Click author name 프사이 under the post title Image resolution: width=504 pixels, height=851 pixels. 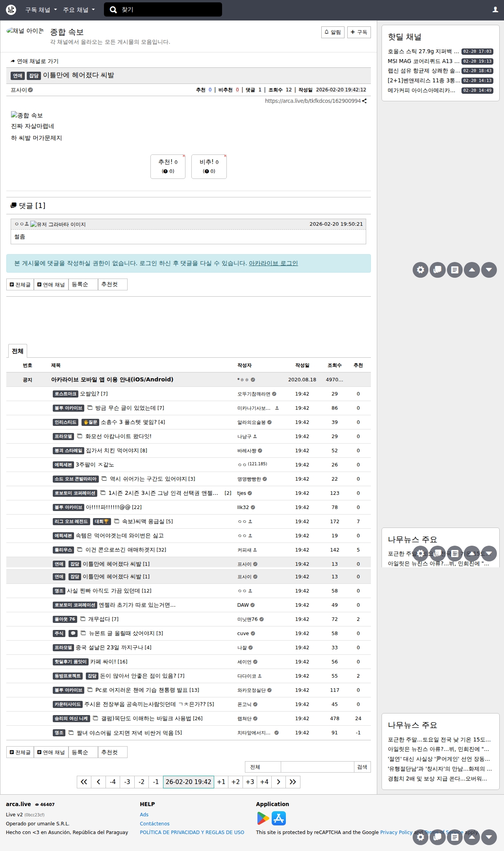[19, 90]
